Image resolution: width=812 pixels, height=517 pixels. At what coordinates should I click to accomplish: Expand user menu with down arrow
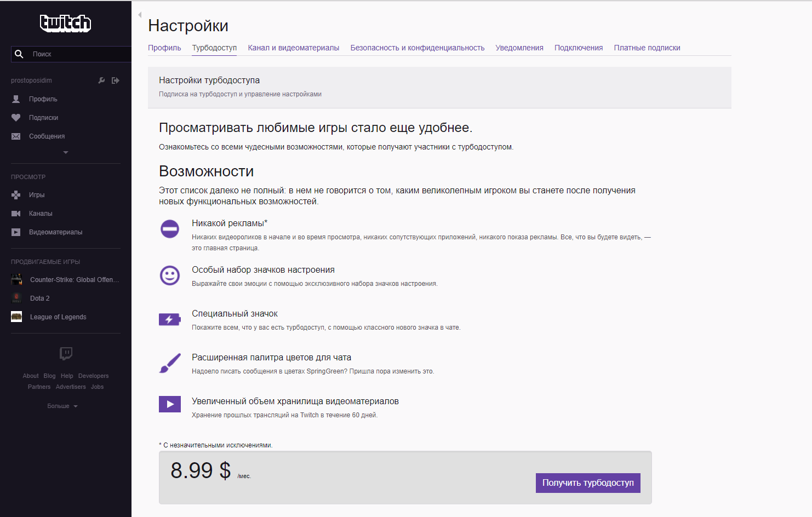point(66,152)
